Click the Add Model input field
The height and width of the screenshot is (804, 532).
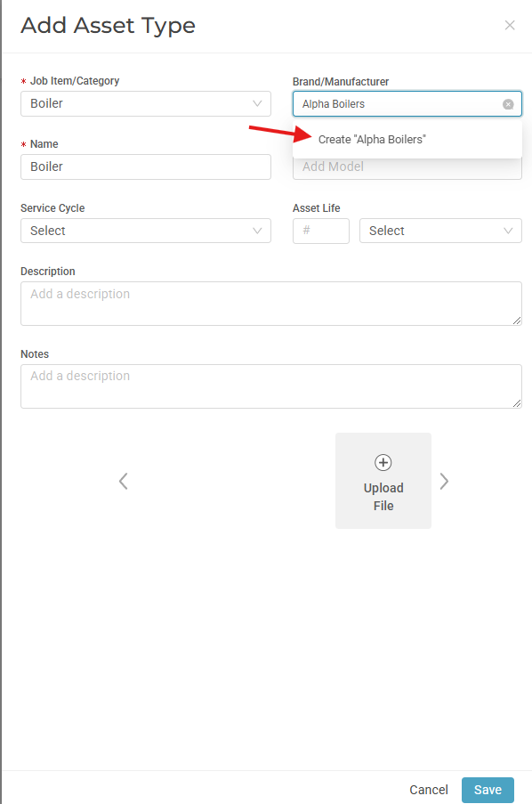tap(407, 168)
